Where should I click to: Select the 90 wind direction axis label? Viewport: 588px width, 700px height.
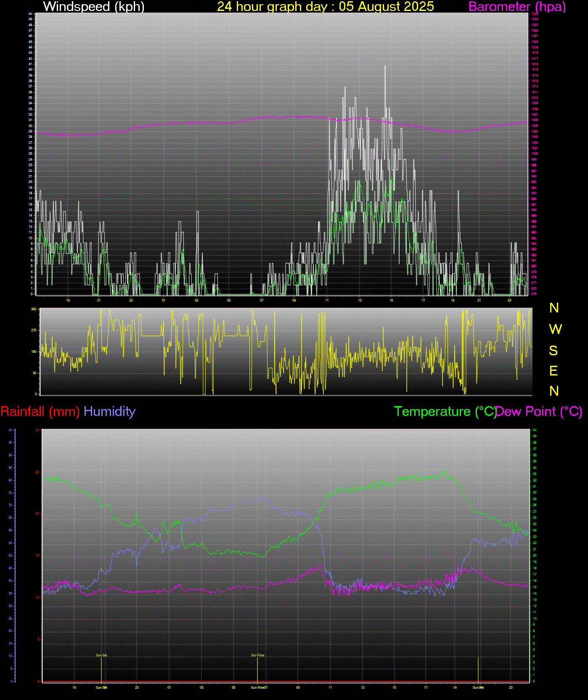pos(34,373)
